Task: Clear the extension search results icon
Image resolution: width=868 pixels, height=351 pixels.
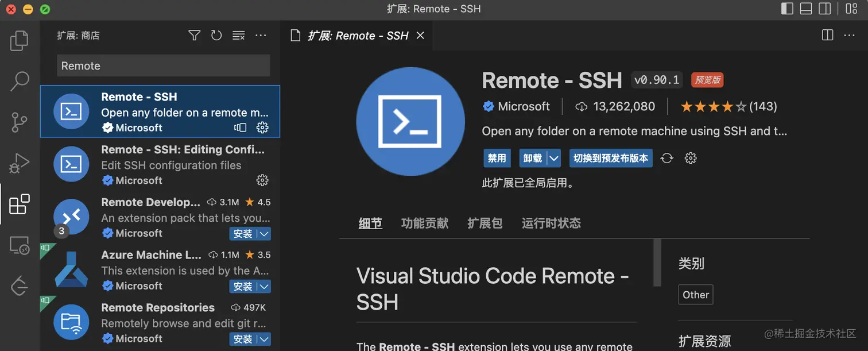Action: point(238,35)
